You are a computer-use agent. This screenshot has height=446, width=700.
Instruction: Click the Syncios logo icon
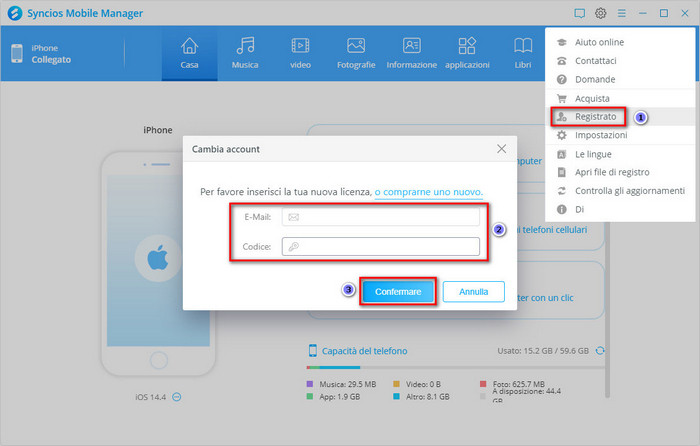(x=15, y=13)
